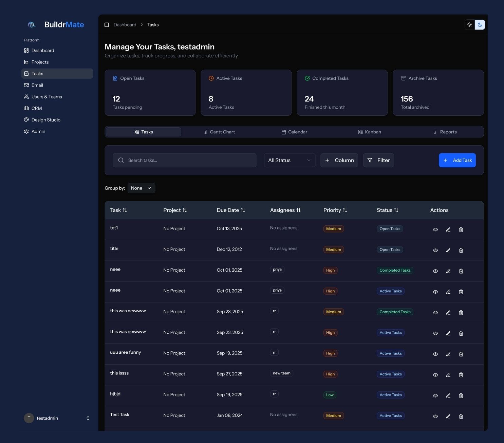Switch to dark mode with the moon toggle
This screenshot has width=504, height=443.
[x=480, y=24]
